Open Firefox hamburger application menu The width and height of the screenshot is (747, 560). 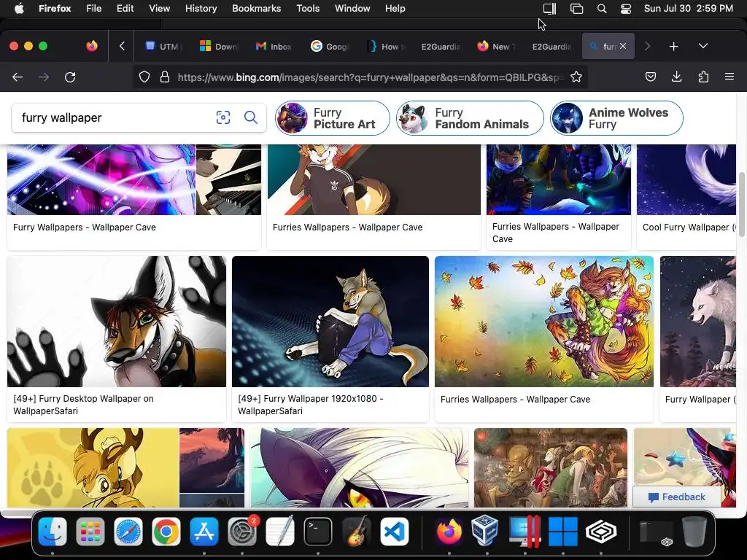click(729, 77)
